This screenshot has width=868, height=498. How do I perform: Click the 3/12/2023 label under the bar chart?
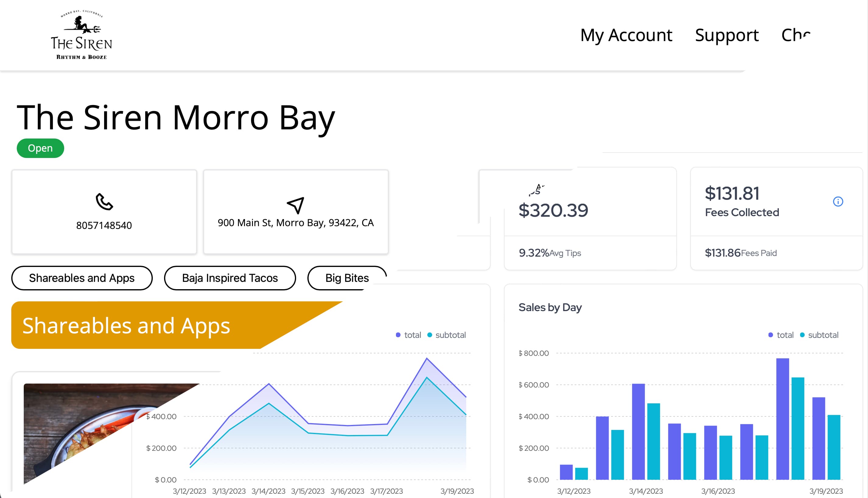(574, 491)
